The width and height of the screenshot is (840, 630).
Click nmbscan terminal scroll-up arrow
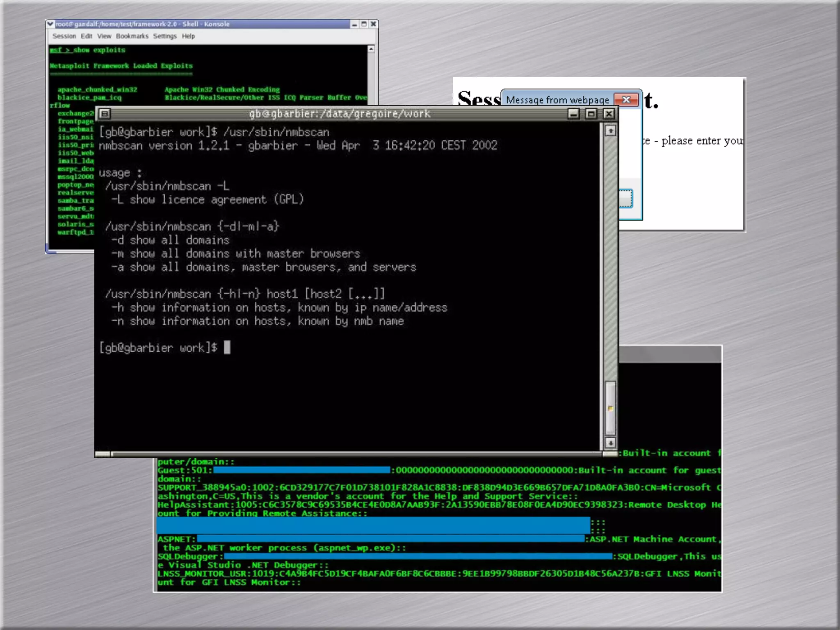click(610, 131)
